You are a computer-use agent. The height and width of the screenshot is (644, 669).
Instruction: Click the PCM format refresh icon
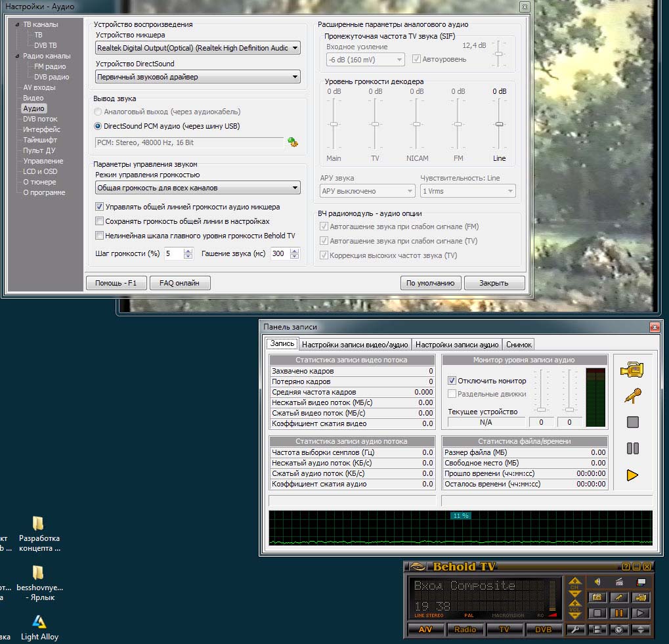pyautogui.click(x=293, y=142)
